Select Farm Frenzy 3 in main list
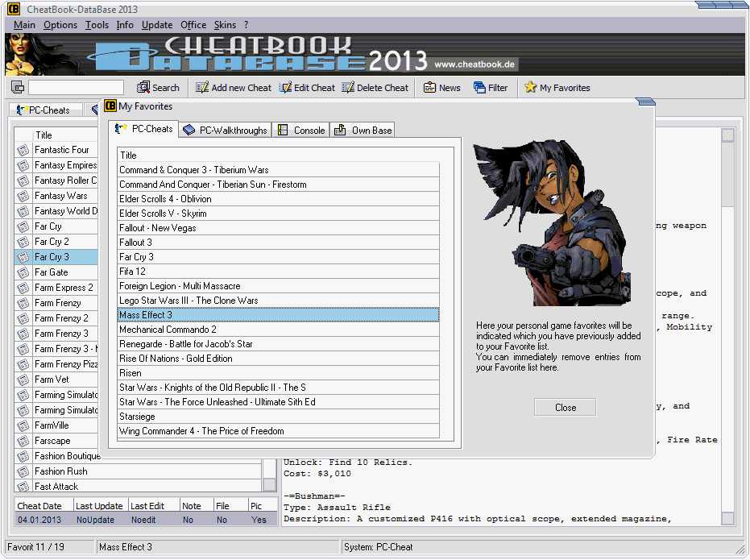Viewport: 750px width, 560px height. pos(56,334)
